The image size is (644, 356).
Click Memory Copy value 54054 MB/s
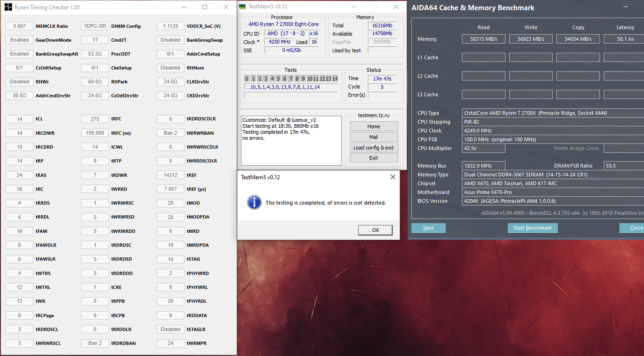[x=578, y=39]
